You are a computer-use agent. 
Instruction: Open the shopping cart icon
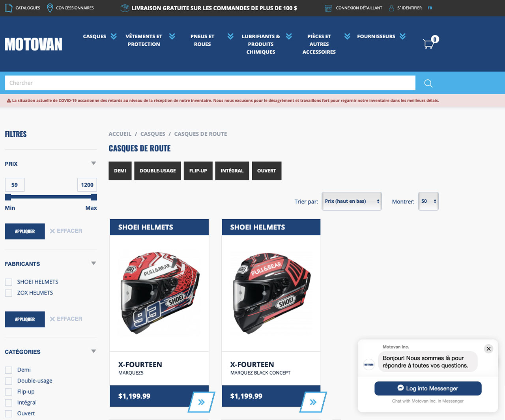coord(428,43)
